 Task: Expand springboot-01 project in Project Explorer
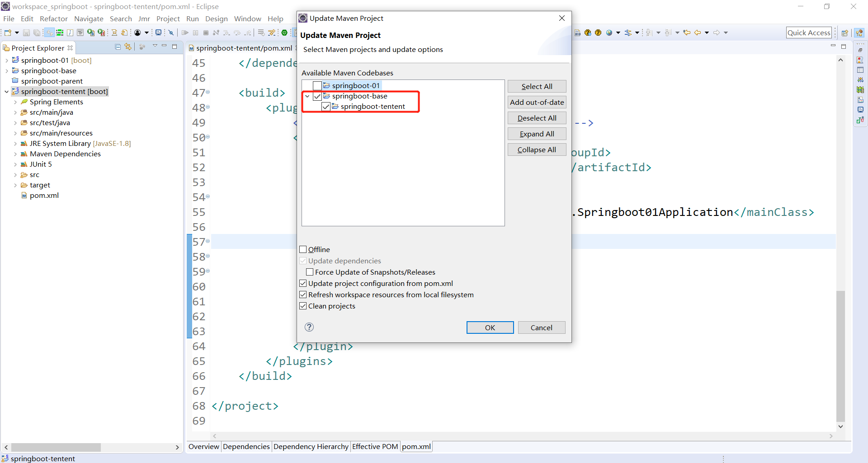pos(7,60)
